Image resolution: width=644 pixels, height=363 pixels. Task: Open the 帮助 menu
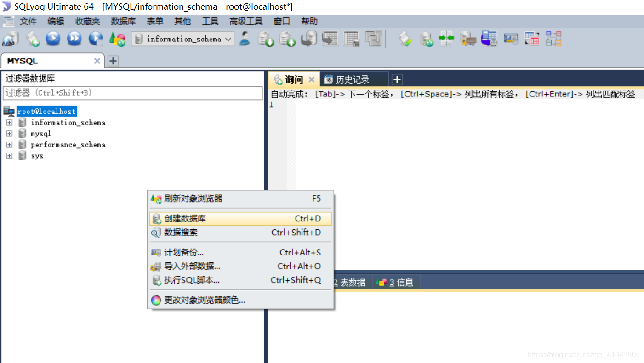[x=309, y=21]
